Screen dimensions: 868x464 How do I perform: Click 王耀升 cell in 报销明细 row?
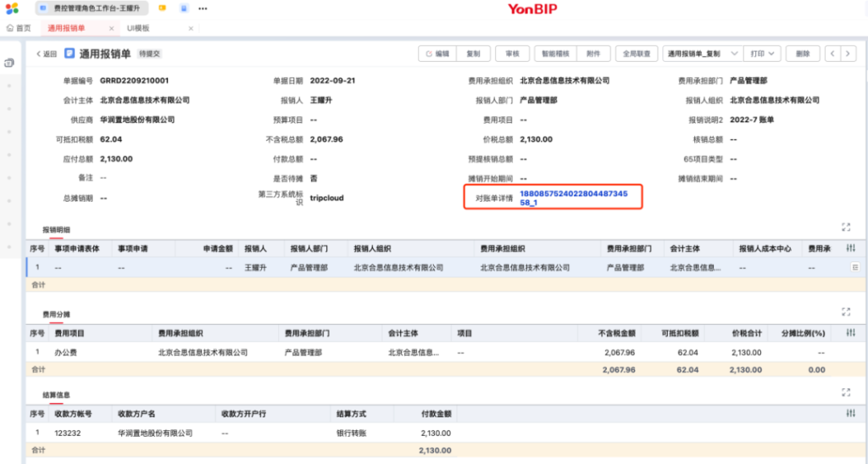coord(256,268)
